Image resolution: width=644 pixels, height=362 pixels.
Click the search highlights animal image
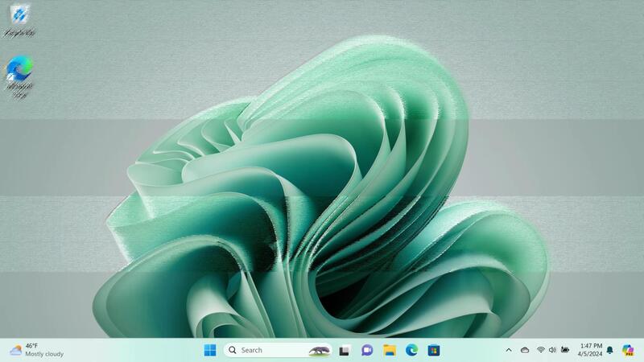point(319,351)
